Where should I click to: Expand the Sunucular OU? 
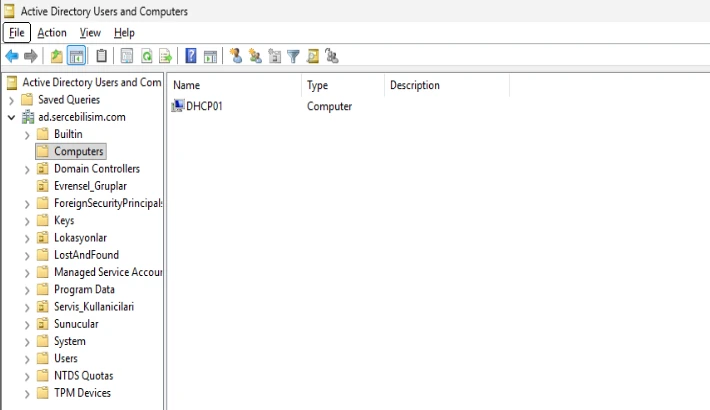(27, 325)
